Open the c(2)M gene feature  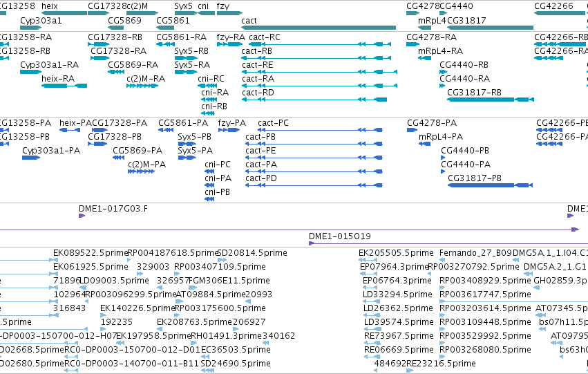(142, 13)
